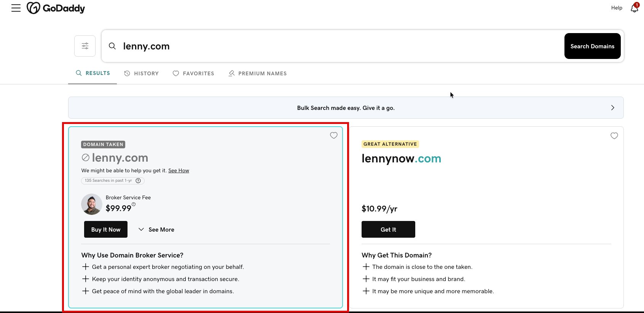Expand the See More dropdown
Image resolution: width=644 pixels, height=313 pixels.
click(x=156, y=229)
